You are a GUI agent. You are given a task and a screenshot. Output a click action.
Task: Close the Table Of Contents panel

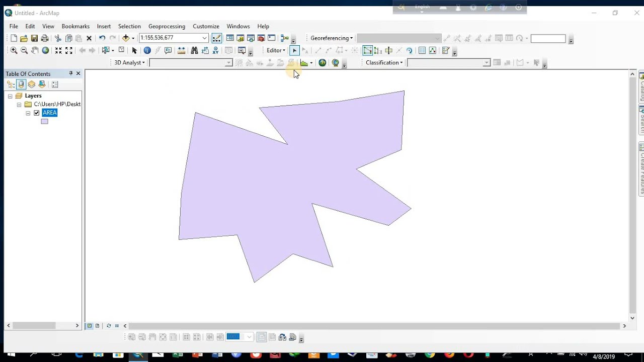point(78,73)
